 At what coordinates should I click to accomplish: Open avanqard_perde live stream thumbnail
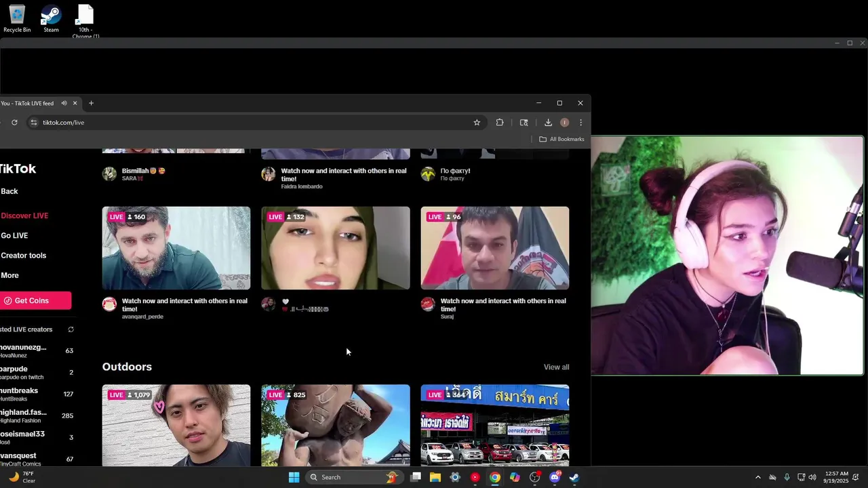click(x=176, y=248)
